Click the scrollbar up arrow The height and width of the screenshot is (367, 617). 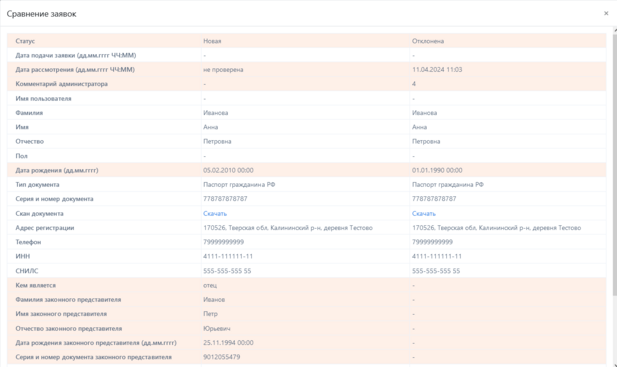615,30
